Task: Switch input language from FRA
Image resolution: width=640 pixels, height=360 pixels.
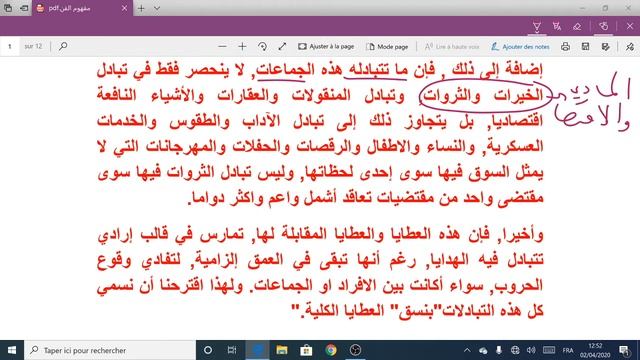Action: point(568,350)
